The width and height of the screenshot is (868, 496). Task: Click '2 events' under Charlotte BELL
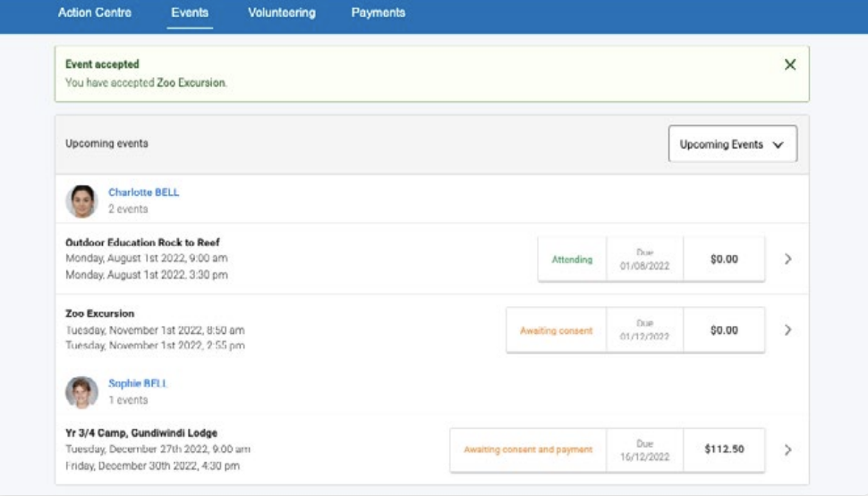pyautogui.click(x=128, y=209)
